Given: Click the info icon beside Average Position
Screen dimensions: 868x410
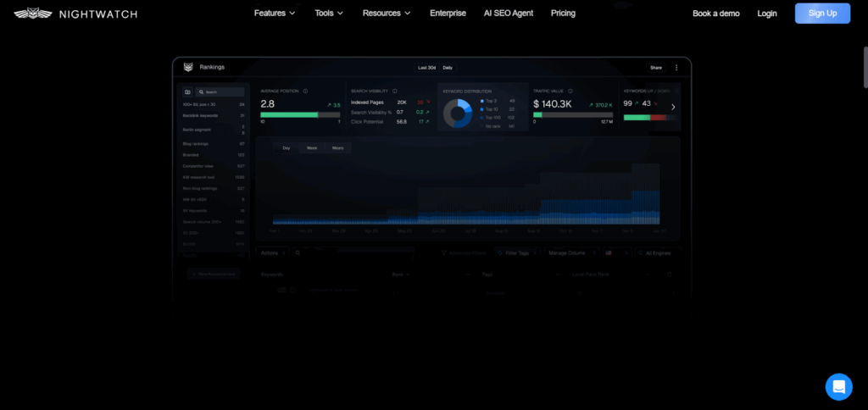Looking at the screenshot, I should tap(305, 91).
